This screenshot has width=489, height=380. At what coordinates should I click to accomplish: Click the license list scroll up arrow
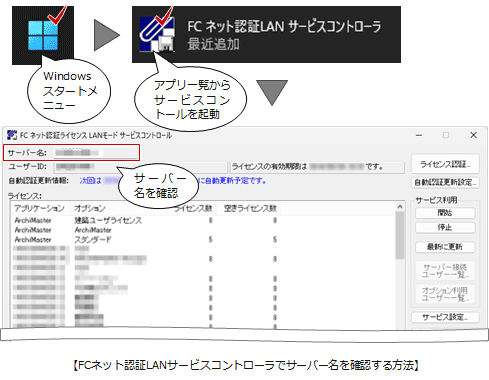pyautogui.click(x=400, y=207)
